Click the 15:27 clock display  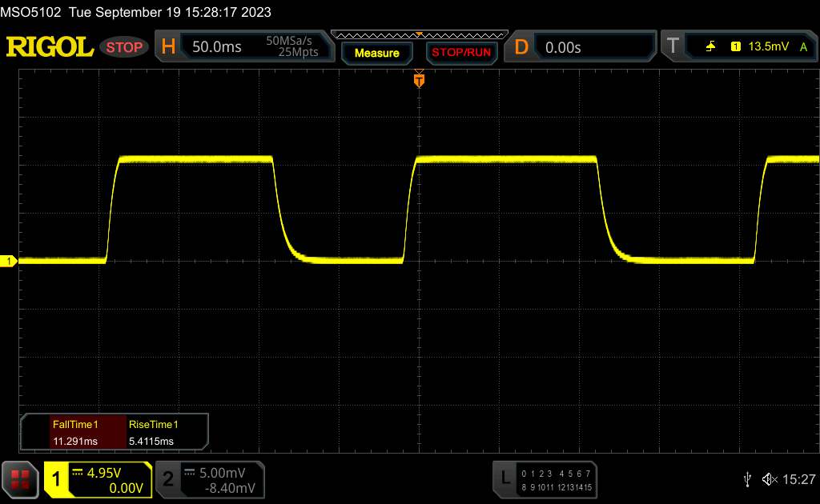pyautogui.click(x=798, y=479)
